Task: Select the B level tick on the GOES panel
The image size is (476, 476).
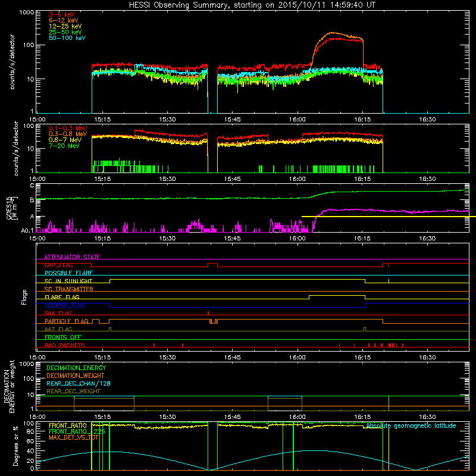Action: click(32, 200)
